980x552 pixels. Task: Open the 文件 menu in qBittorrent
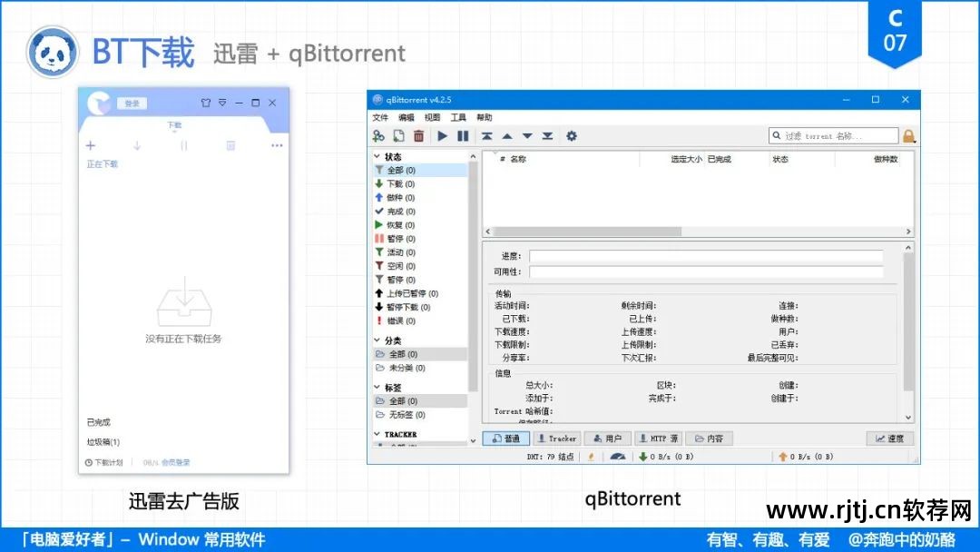pos(380,117)
